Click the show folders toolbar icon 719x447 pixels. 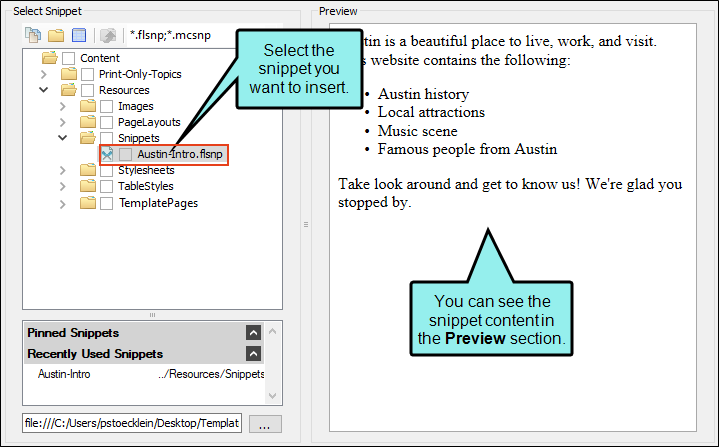56,35
